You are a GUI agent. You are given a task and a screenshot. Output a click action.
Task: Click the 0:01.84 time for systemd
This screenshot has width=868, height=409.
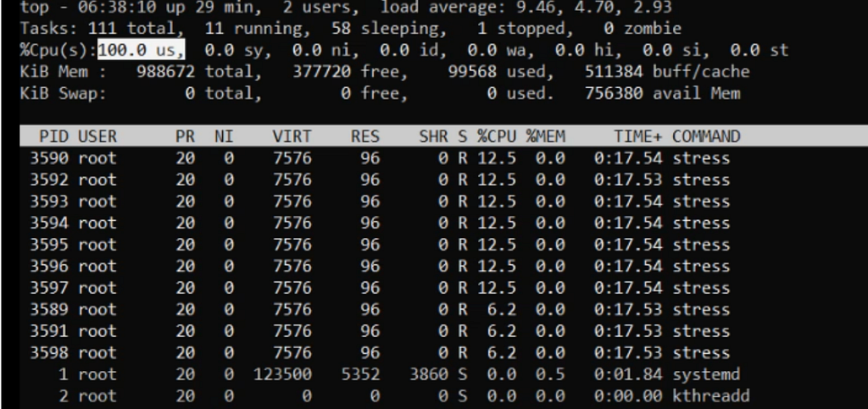pos(628,374)
